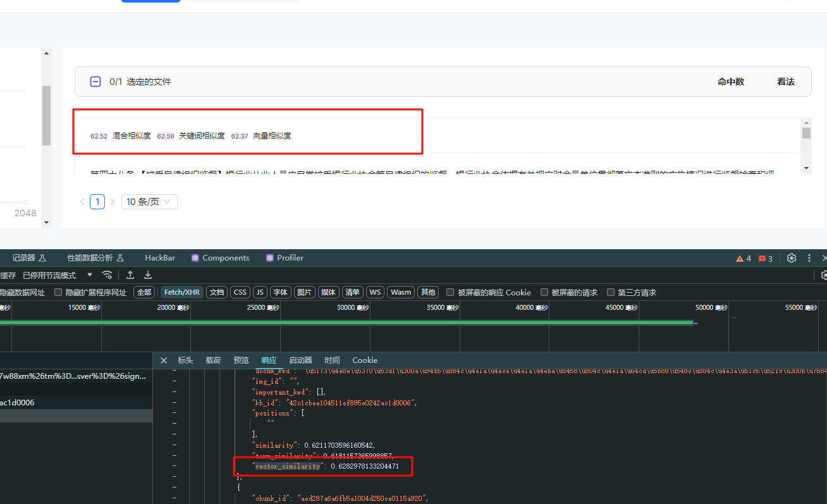The width and height of the screenshot is (827, 504).
Task: Switch to the Cookie request tab
Action: coord(365,360)
